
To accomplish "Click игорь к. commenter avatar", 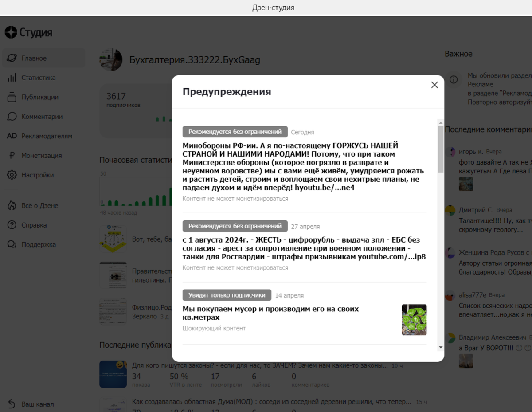I will pyautogui.click(x=450, y=152).
